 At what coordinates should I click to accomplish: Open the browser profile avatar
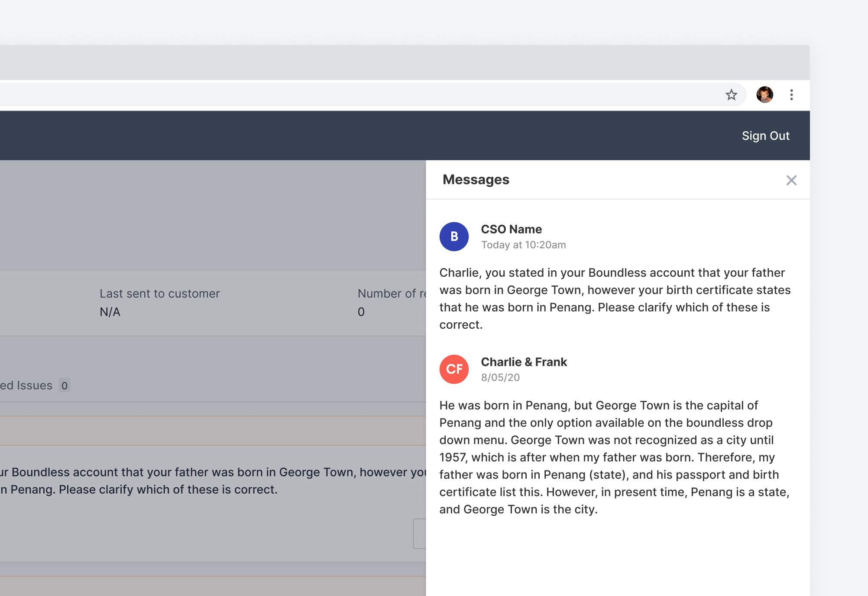tap(764, 95)
